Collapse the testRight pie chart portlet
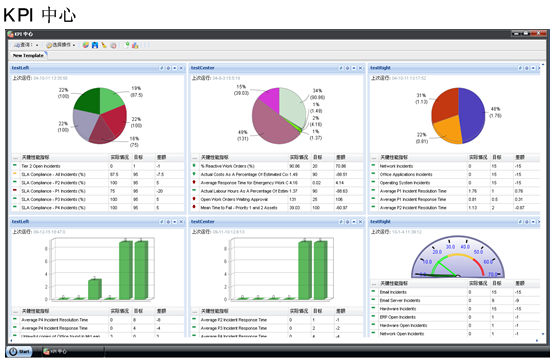The image size is (553, 361). 533,68
